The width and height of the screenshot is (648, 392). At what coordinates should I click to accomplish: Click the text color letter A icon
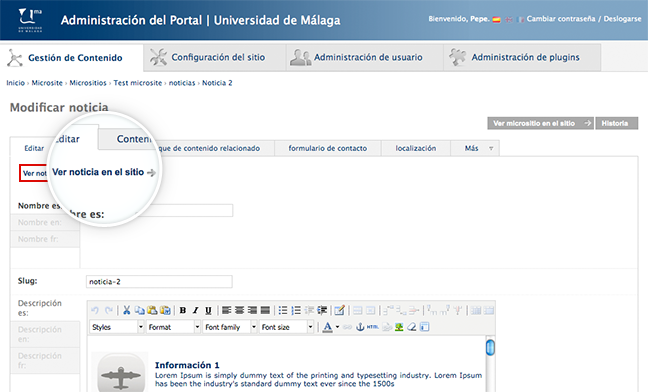pos(327,327)
